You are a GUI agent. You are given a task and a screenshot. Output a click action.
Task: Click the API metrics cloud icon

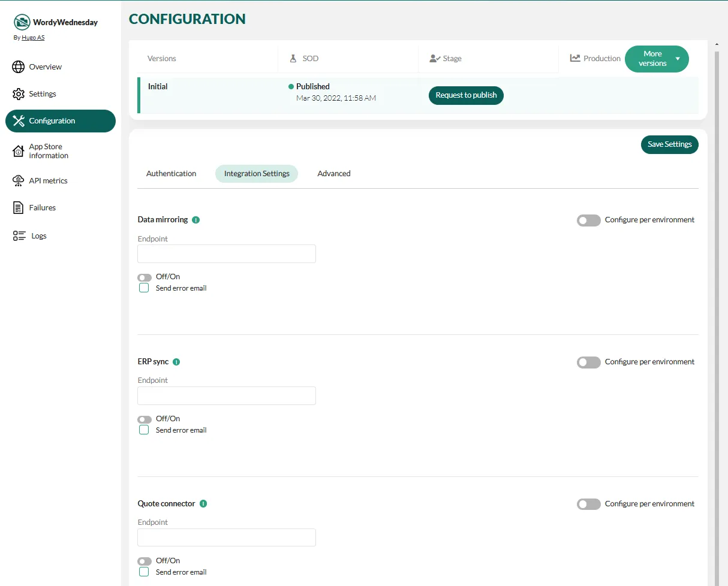(x=19, y=181)
